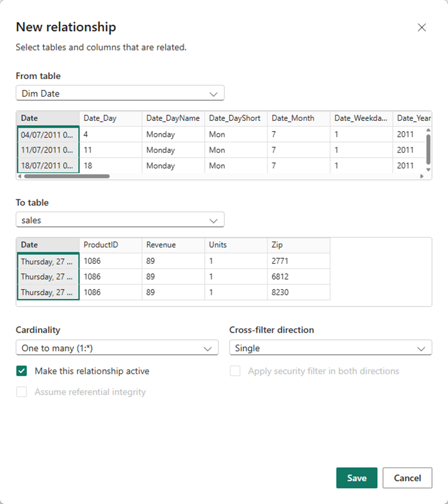The image size is (448, 504).
Task: Click the scroll up arrow in Dim Date preview
Action: coord(428,130)
